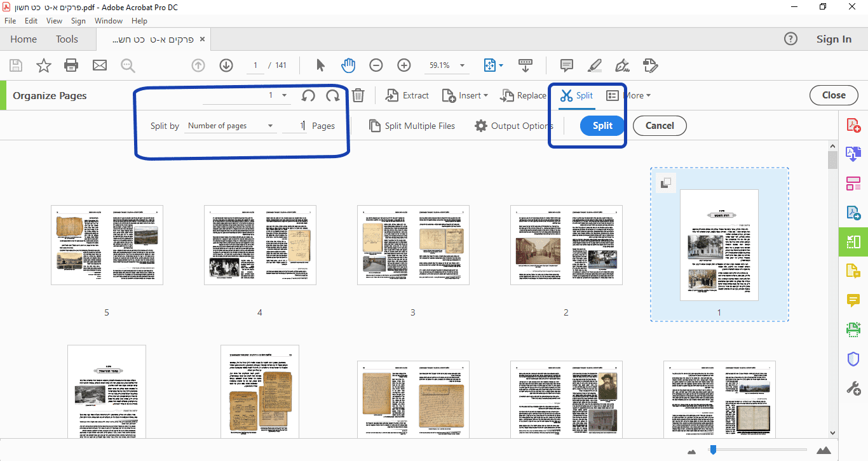Open the Add comment sticky note tool
The width and height of the screenshot is (868, 461).
[566, 65]
